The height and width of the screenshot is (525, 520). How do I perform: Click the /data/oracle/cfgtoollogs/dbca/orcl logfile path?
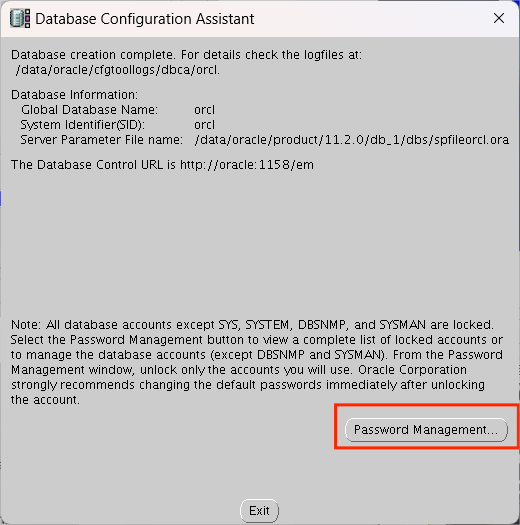(x=118, y=70)
